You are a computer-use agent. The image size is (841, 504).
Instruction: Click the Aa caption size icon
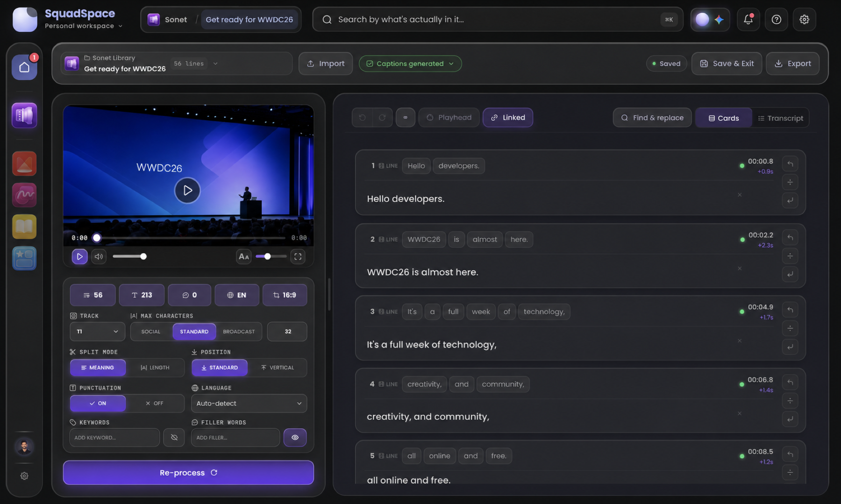click(244, 256)
